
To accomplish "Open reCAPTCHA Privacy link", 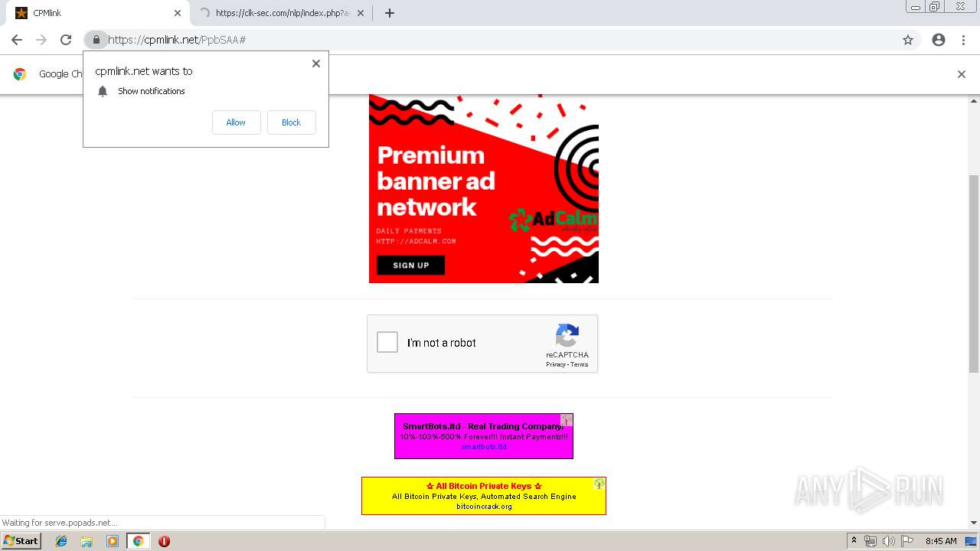I will click(555, 365).
